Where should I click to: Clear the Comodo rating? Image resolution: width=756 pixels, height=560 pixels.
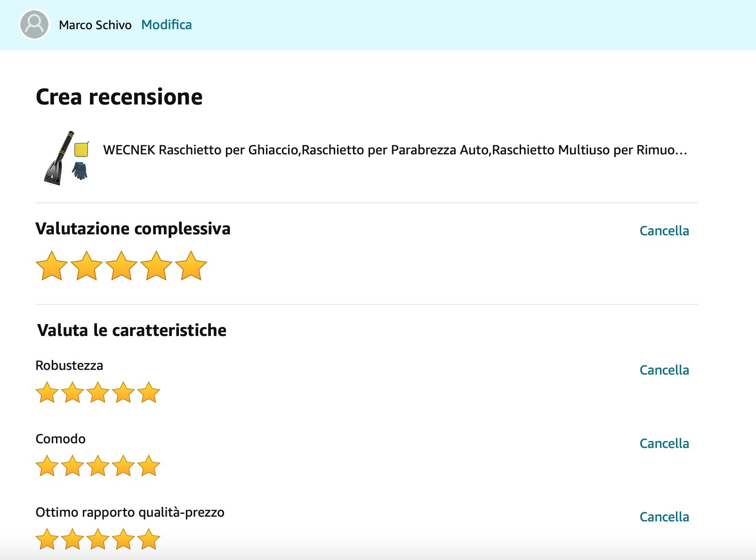point(664,443)
